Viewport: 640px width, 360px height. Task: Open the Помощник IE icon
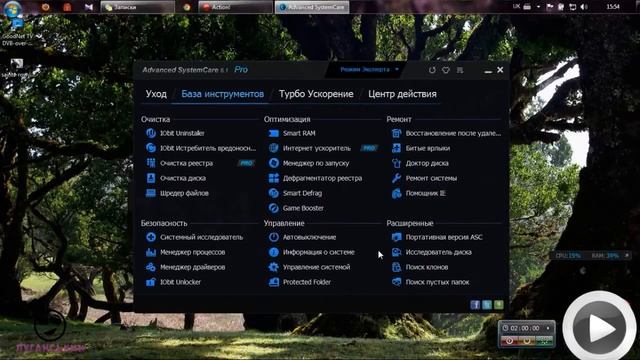tap(396, 193)
